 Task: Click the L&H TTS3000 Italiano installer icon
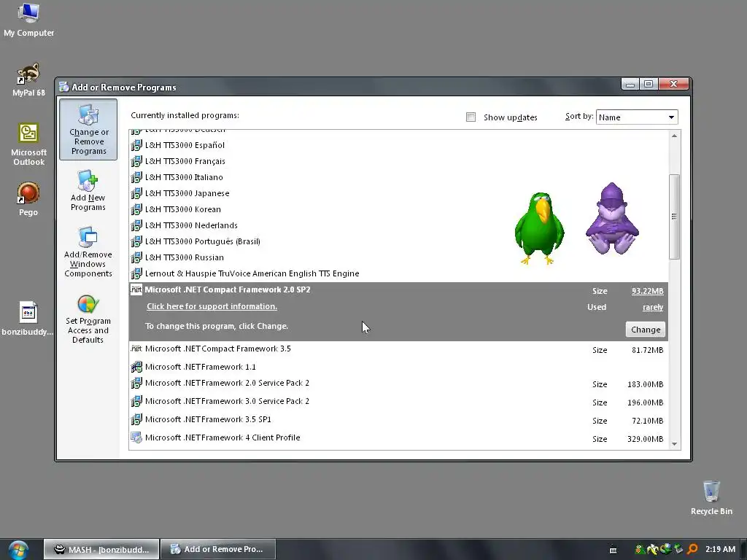coord(136,177)
